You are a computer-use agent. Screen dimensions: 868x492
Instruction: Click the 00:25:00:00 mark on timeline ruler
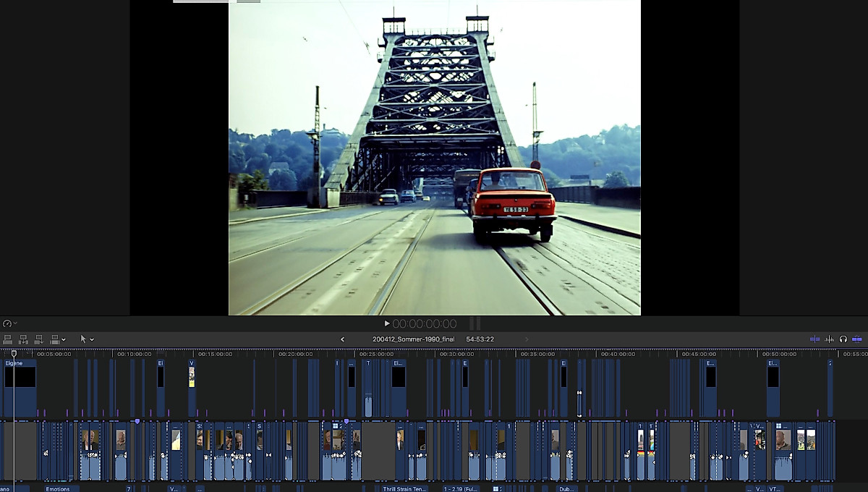[x=376, y=354]
